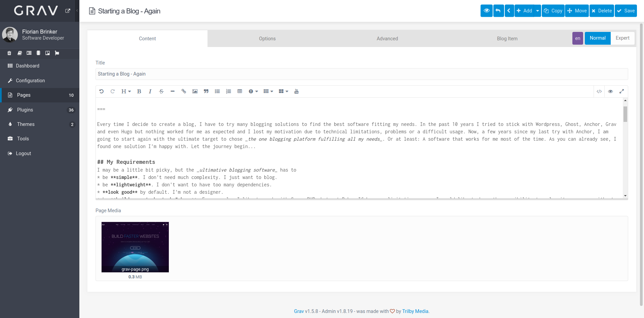644x318 pixels.
Task: Click the indent-list icon in the sidebar quick tray
Action: pyautogui.click(x=29, y=53)
